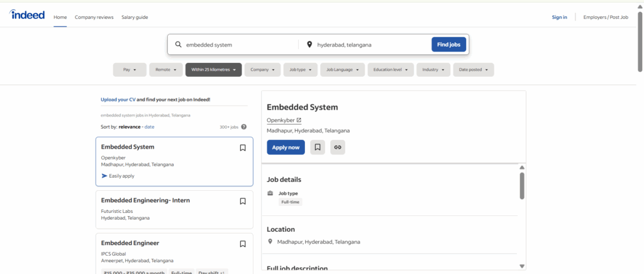Bookmark the Embedded Engineering- Intern job
The width and height of the screenshot is (644, 274).
coord(243,202)
